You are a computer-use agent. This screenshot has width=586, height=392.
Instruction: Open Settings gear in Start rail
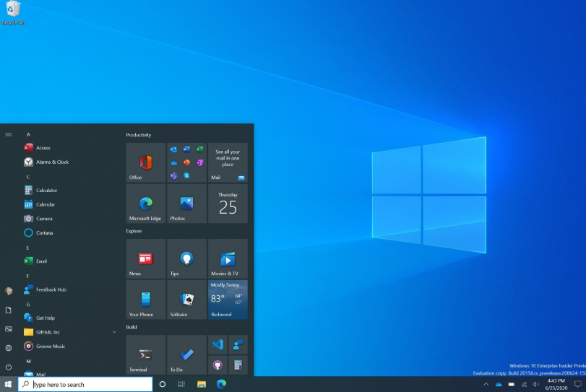coord(9,348)
